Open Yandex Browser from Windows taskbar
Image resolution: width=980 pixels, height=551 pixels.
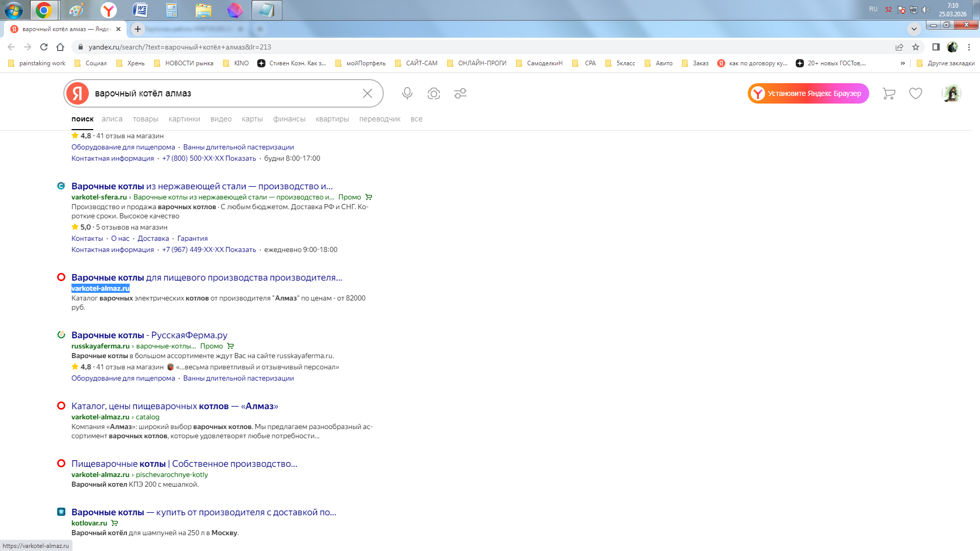(108, 10)
